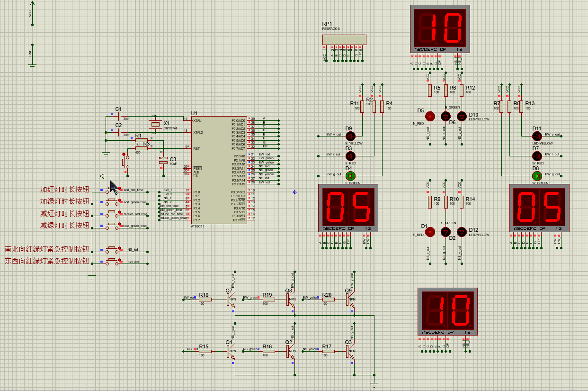This screenshot has height=391, width=588.
Task: Select resistor R11 above LED D9
Action: (x=362, y=107)
